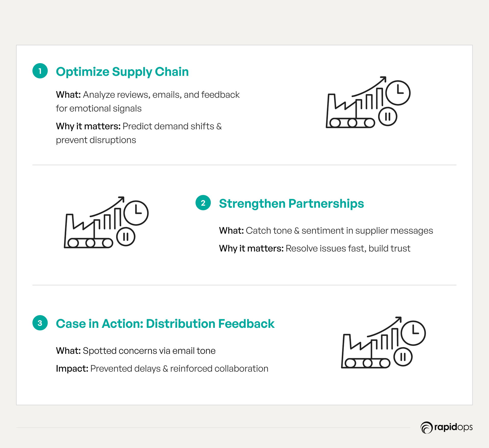This screenshot has height=448, width=489.
Task: Select the Strengthen Partnerships heading
Action: pyautogui.click(x=292, y=204)
